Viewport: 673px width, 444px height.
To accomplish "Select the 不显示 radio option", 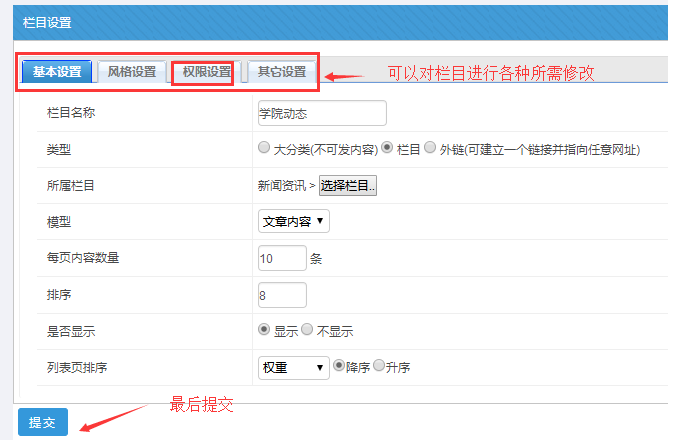I will (x=308, y=330).
